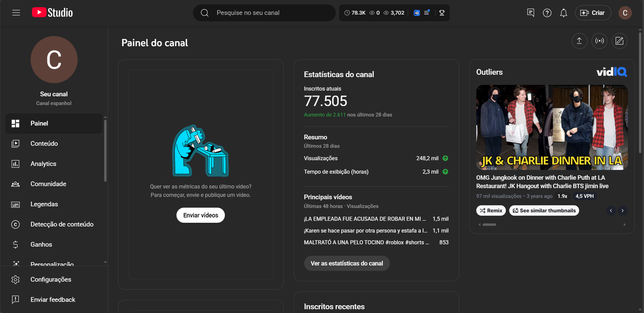Image resolution: width=644 pixels, height=313 pixels.
Task: Click the search magnifier icon
Action: coord(204,13)
